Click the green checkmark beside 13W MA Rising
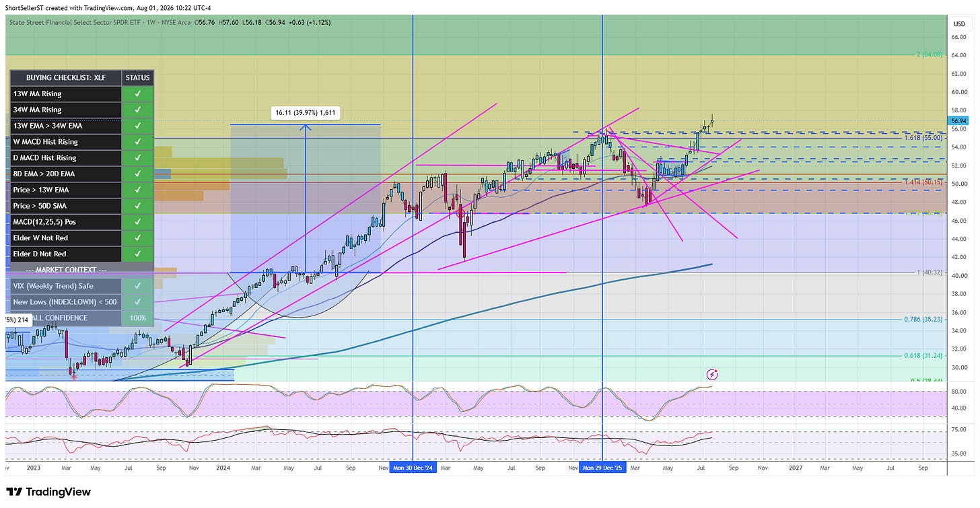 click(138, 94)
